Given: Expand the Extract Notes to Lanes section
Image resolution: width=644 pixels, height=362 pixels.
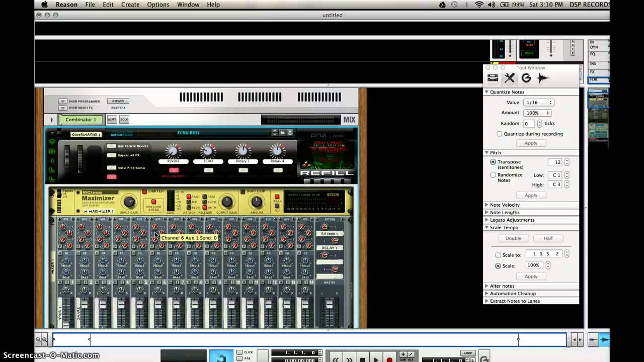Looking at the screenshot, I should [x=487, y=301].
